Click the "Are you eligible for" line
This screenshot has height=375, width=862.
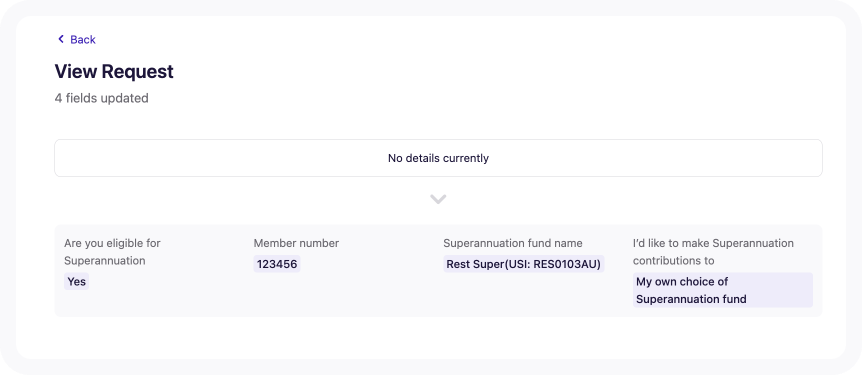112,243
